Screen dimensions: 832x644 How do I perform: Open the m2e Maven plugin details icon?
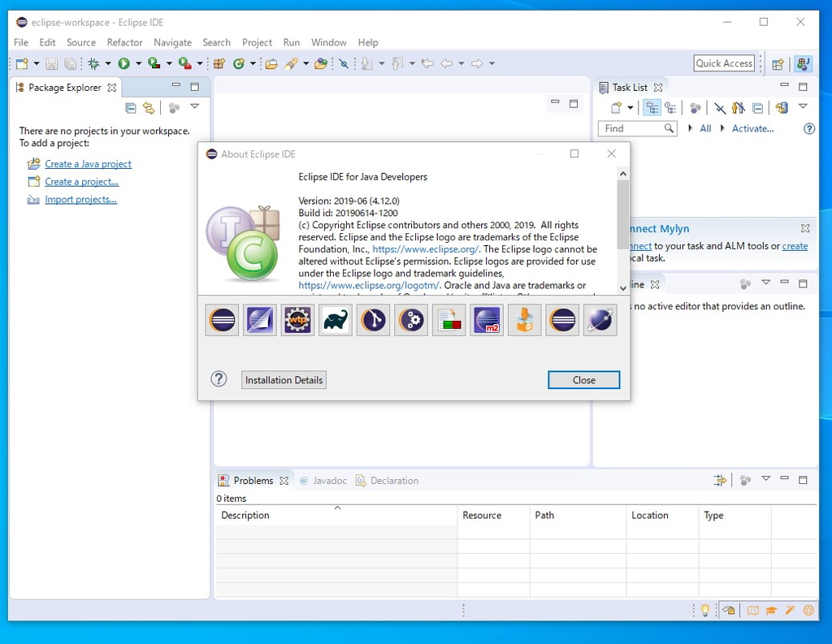(x=486, y=320)
